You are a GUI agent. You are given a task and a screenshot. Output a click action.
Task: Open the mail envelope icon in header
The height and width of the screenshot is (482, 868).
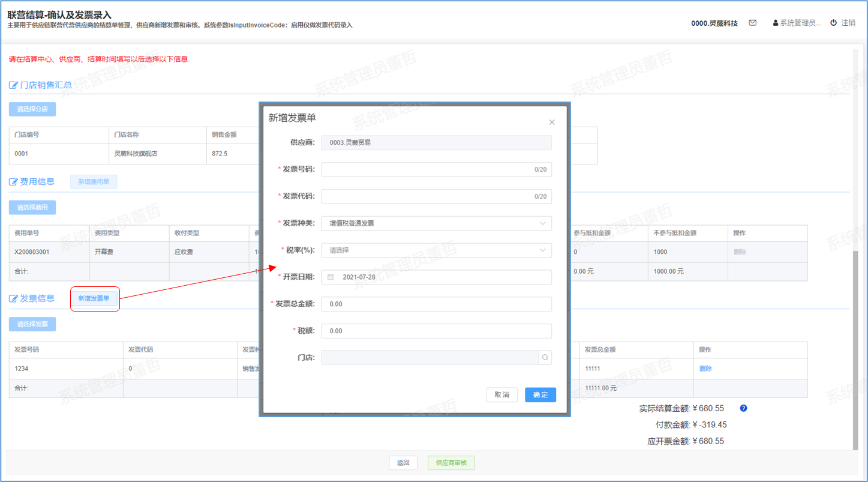(753, 23)
